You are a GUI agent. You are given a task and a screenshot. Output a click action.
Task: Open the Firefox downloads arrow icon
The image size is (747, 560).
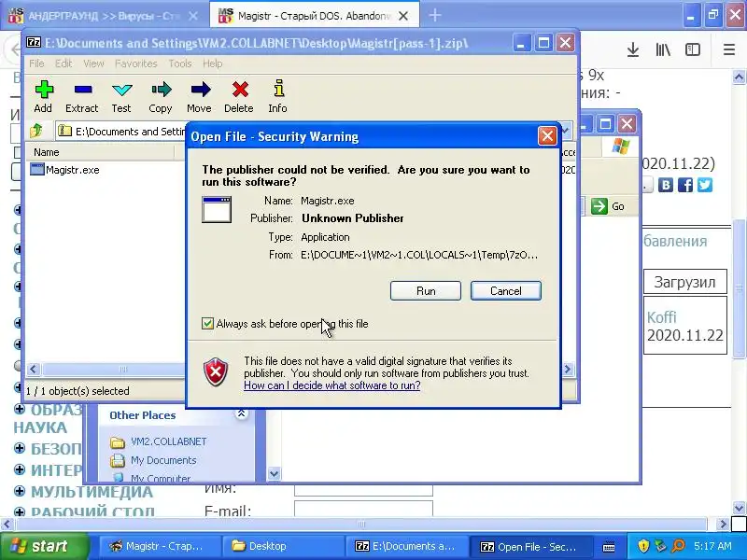click(x=633, y=49)
